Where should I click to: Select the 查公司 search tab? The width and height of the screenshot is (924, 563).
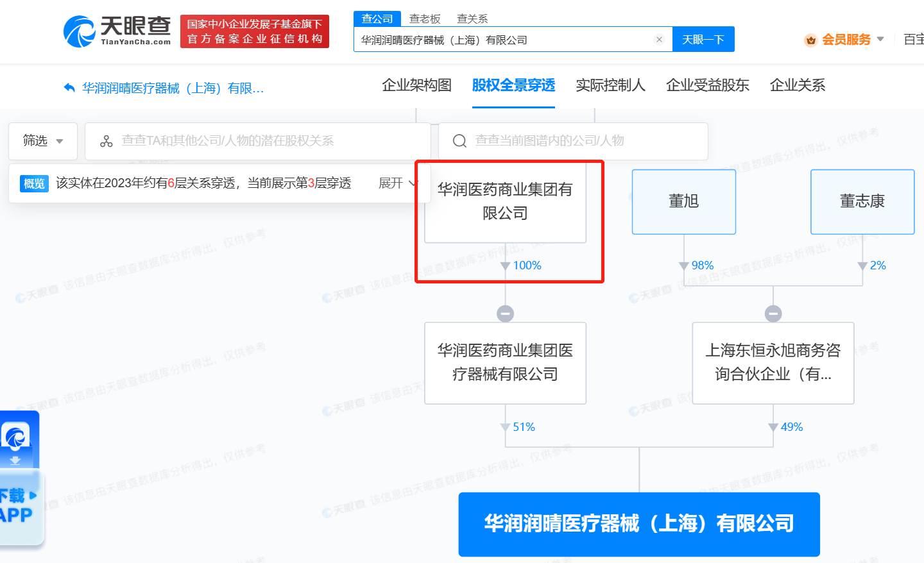[x=377, y=19]
